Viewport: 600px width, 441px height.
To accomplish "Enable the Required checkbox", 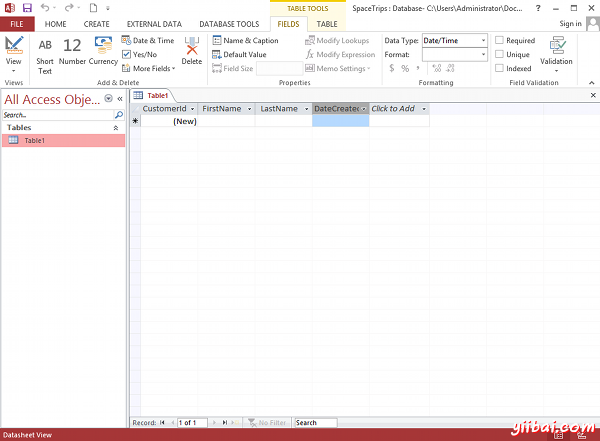I will click(500, 41).
